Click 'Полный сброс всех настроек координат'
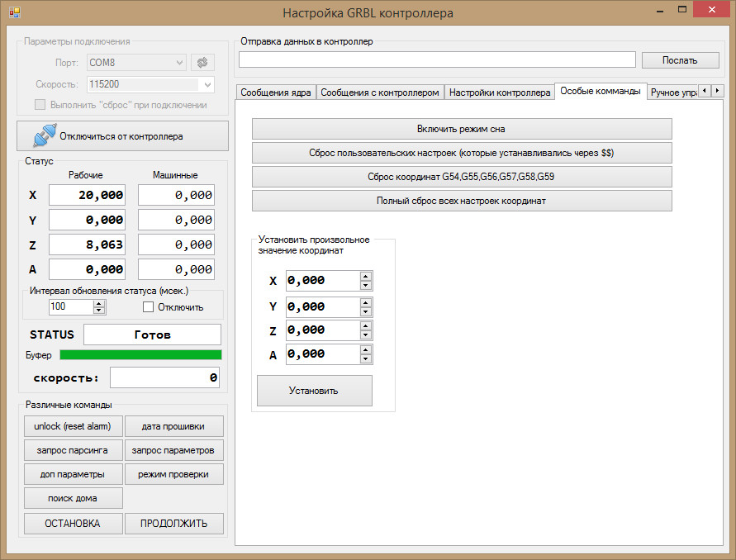Screen dimensions: 736x560 462,201
